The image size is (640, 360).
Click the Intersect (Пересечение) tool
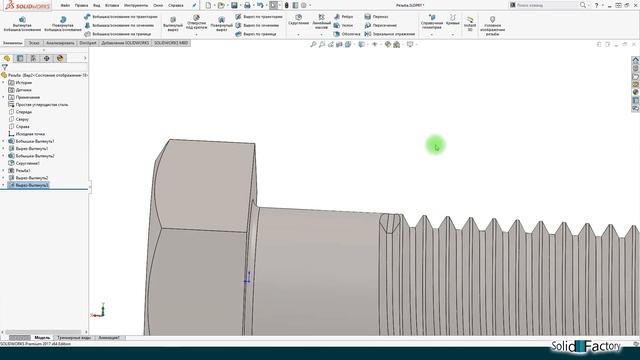tap(380, 25)
